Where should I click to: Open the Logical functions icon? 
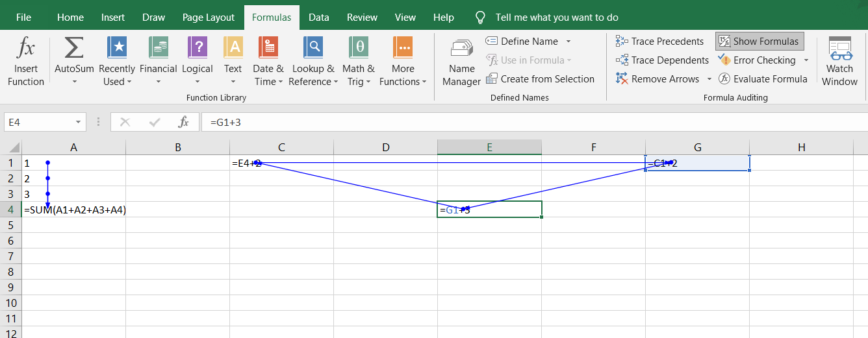(197, 48)
